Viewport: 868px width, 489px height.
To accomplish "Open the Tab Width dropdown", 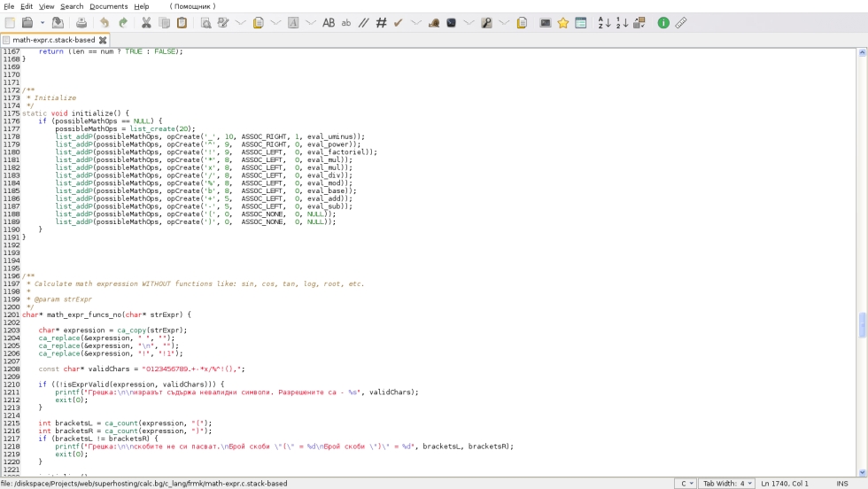I will click(727, 484).
